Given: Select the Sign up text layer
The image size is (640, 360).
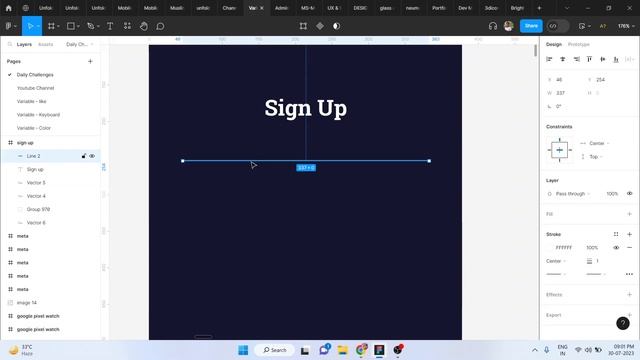Looking at the screenshot, I should (35, 169).
